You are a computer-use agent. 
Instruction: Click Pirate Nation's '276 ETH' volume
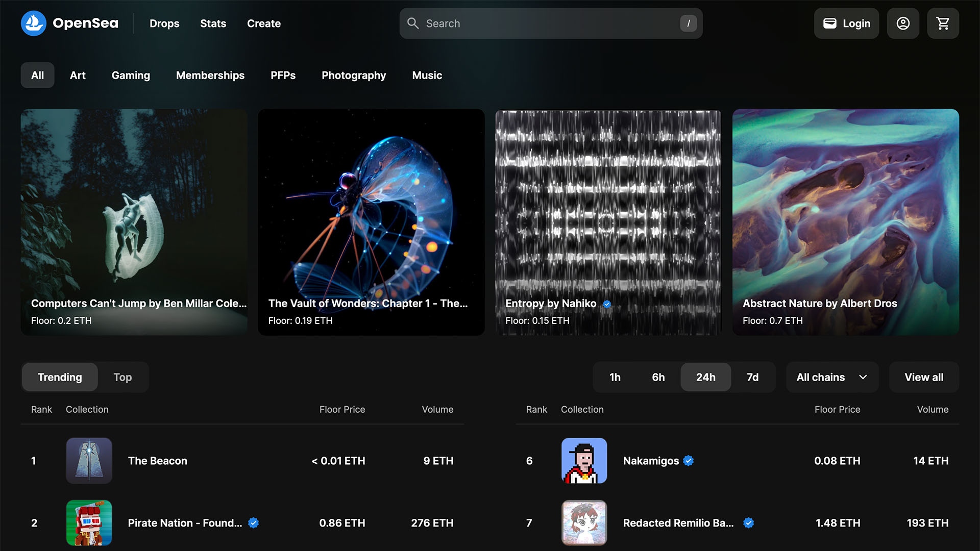click(432, 523)
